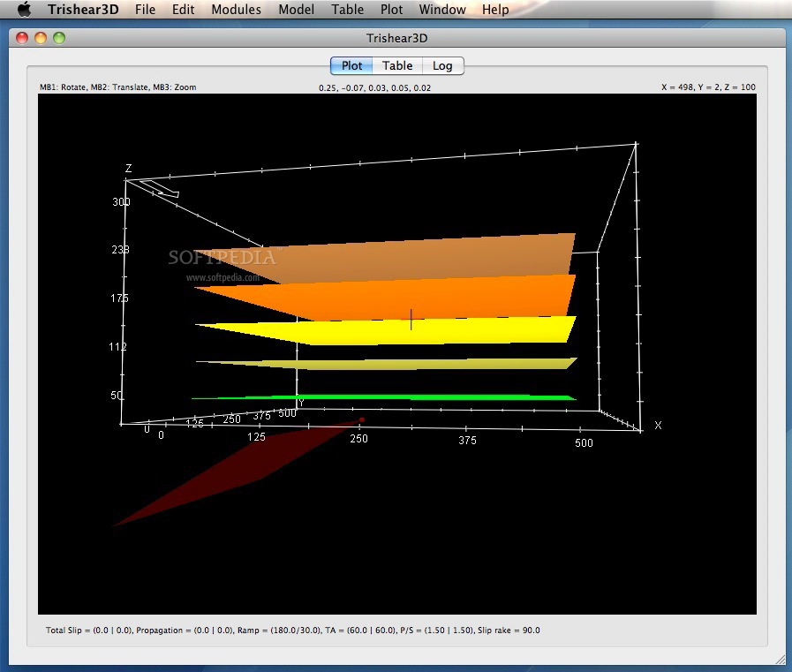Open the Modules menu
Screen dimensions: 792x672
(x=236, y=10)
